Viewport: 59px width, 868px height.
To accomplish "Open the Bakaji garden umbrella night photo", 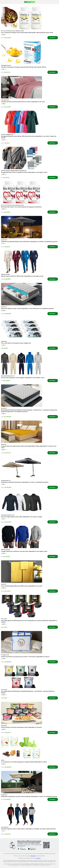I will [x=22, y=227].
